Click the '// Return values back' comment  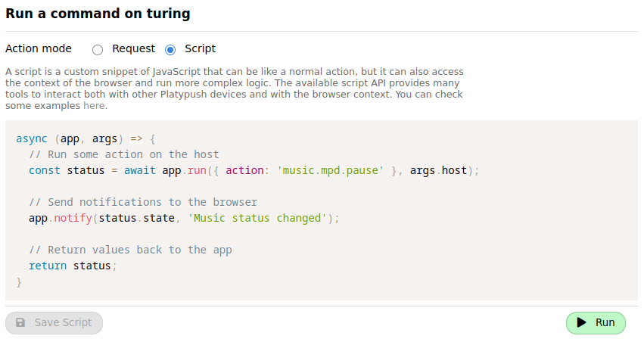[x=129, y=250]
